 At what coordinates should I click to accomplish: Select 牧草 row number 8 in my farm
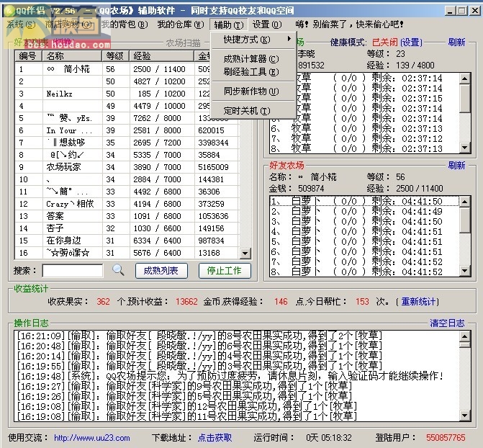point(364,148)
